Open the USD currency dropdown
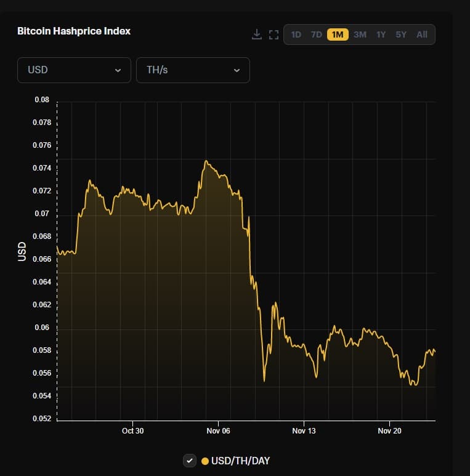Viewport: 470px width, 476px height. point(74,70)
